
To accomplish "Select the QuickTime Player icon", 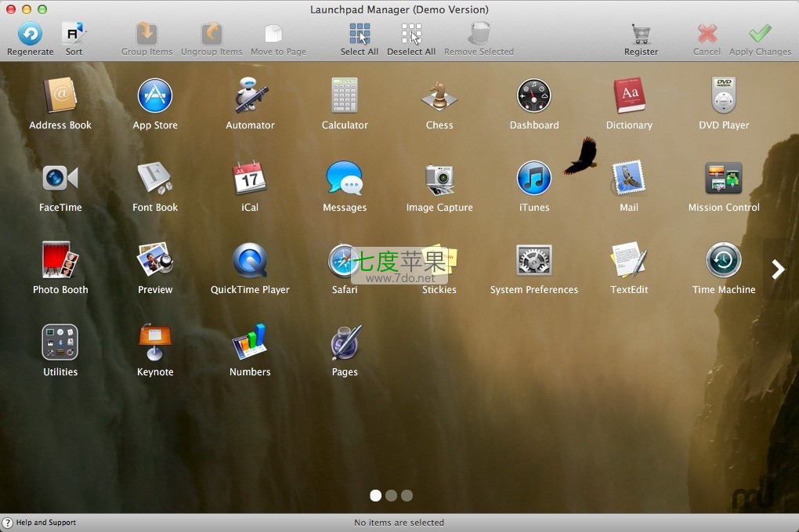I will coord(250,260).
